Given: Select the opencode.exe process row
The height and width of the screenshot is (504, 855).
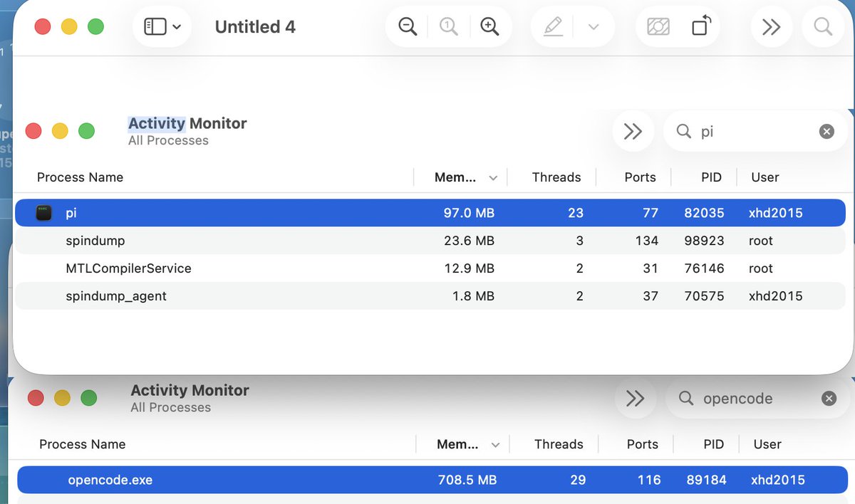Looking at the screenshot, I should pyautogui.click(x=432, y=480).
